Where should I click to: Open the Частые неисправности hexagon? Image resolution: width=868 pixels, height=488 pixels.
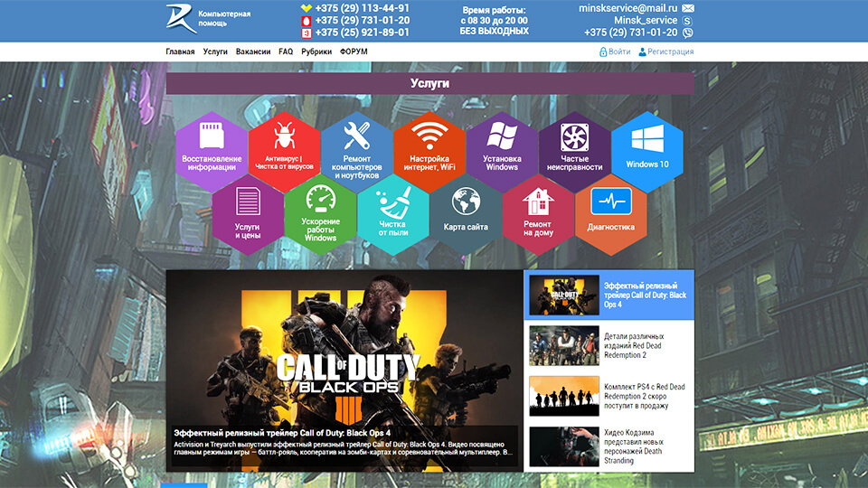click(575, 152)
